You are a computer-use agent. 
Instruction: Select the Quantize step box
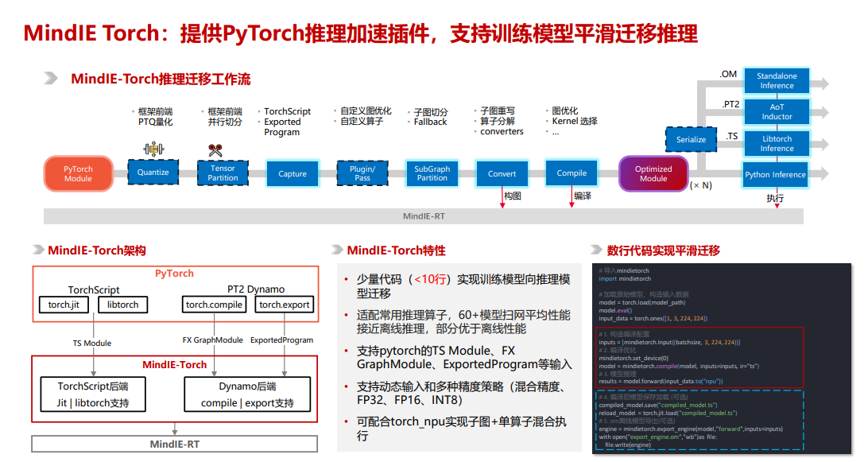click(153, 173)
